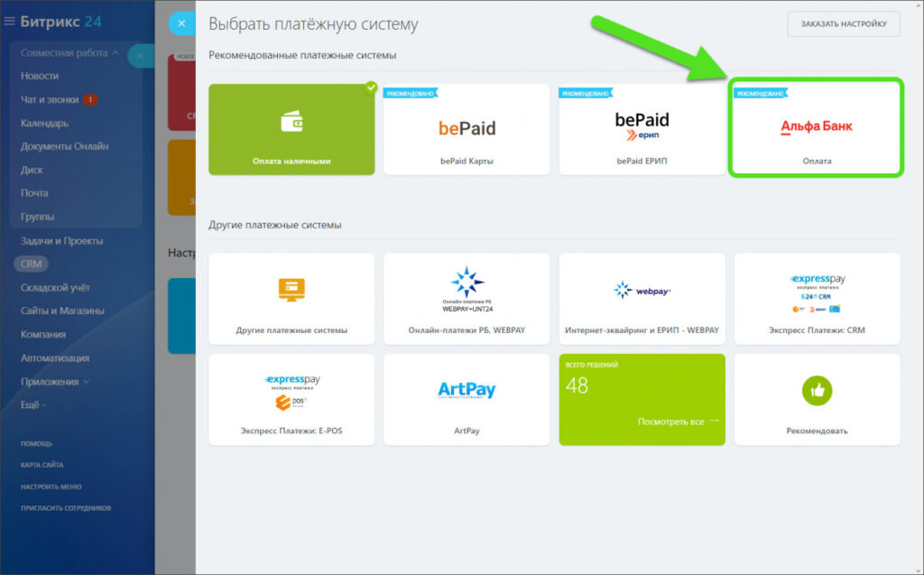Toggle the checkmark on Оплата наличными tile
The height and width of the screenshot is (575, 924).
pyautogui.click(x=370, y=88)
